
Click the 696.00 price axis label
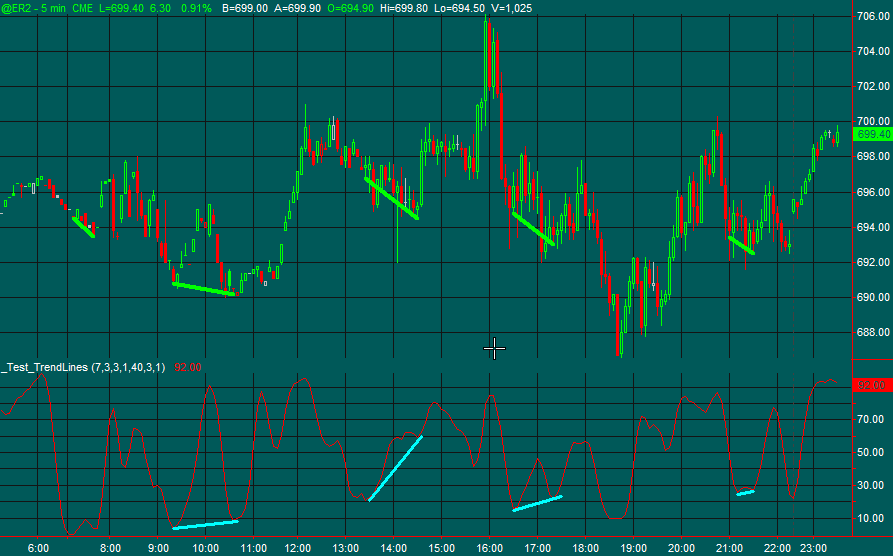pos(873,192)
